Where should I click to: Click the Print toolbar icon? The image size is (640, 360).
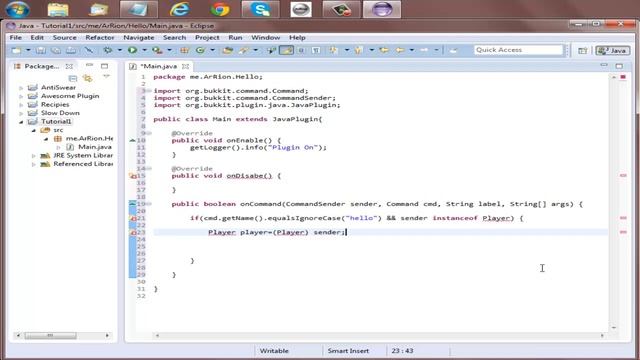[x=71, y=50]
